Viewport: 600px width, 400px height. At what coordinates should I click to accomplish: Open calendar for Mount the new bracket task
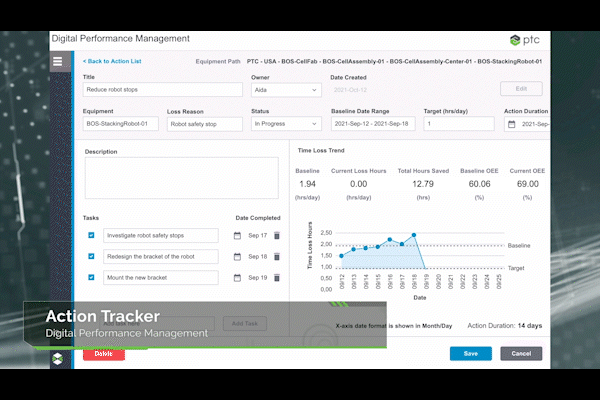pos(237,278)
